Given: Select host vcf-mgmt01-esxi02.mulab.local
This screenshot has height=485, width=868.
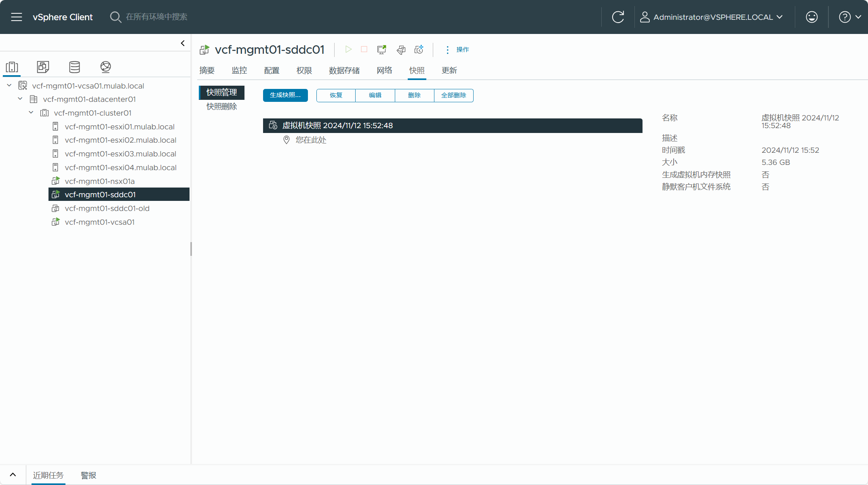Looking at the screenshot, I should (x=120, y=140).
